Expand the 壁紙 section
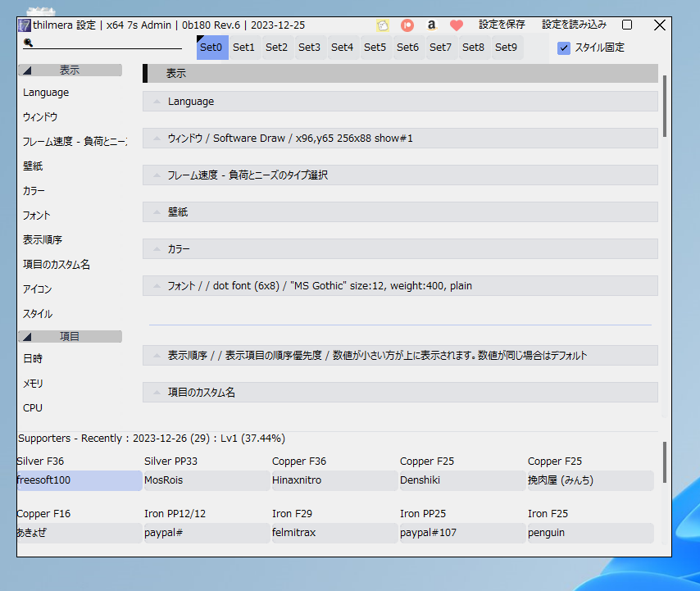700x591 pixels. click(400, 212)
